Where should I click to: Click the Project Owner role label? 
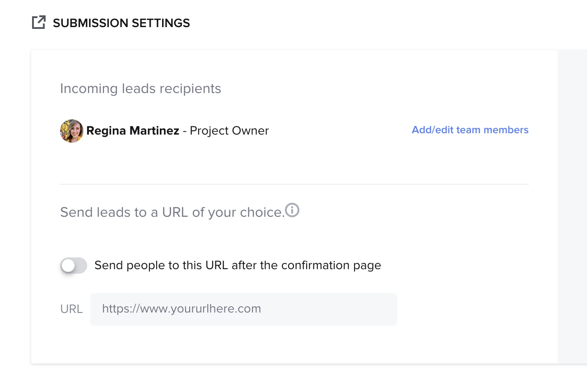(x=229, y=131)
